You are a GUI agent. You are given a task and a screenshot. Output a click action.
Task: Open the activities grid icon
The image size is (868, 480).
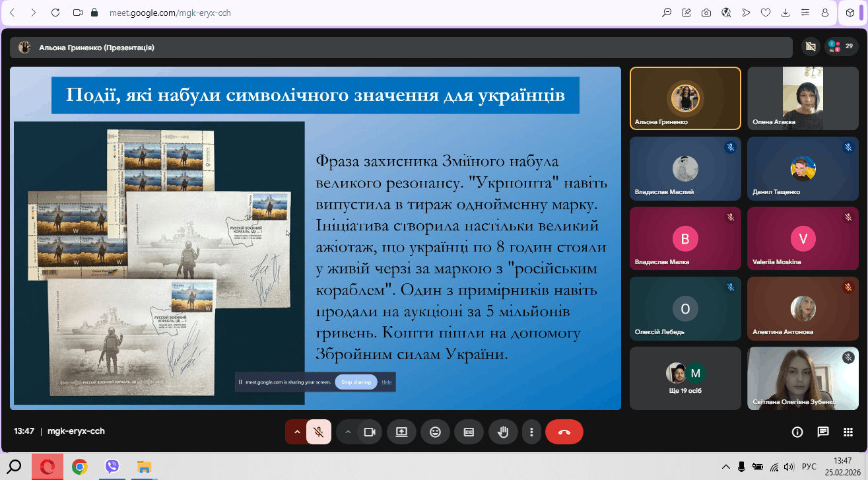[848, 432]
